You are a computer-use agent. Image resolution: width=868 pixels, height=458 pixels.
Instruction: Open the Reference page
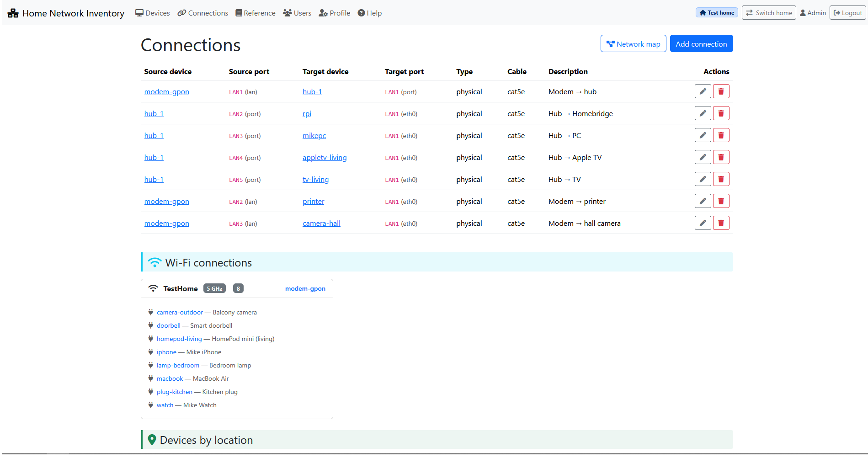[256, 13]
